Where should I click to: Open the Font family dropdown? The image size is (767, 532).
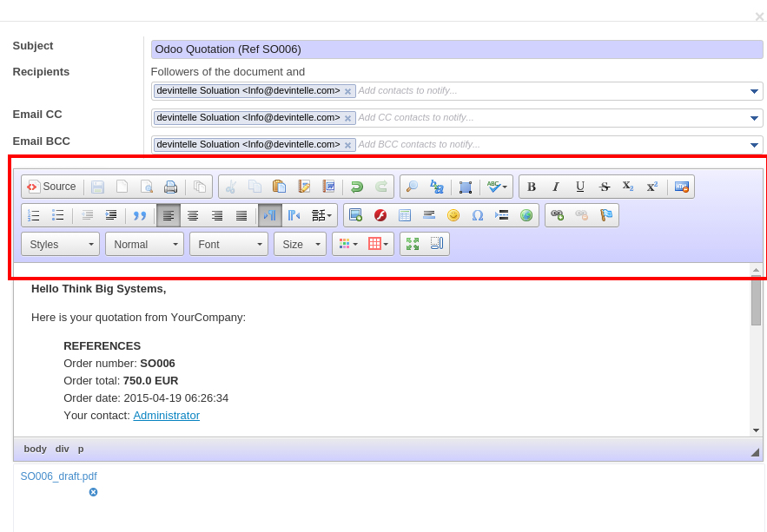228,243
